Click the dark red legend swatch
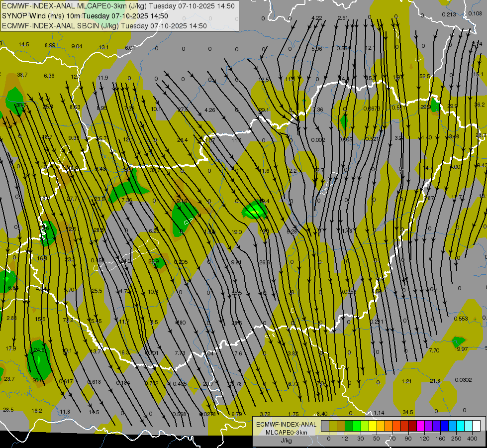This screenshot has height=448, width=487. 412,426
